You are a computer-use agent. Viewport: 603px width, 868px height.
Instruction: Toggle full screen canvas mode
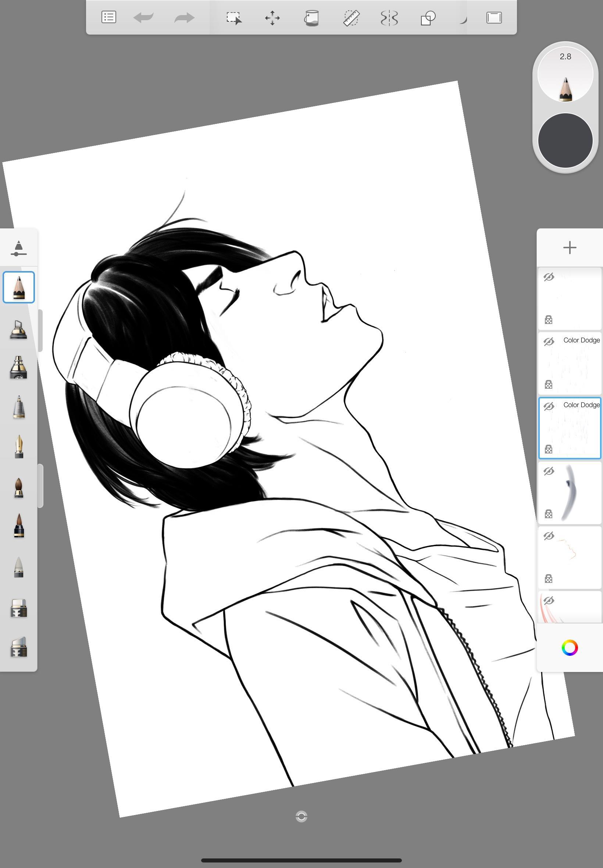click(494, 18)
